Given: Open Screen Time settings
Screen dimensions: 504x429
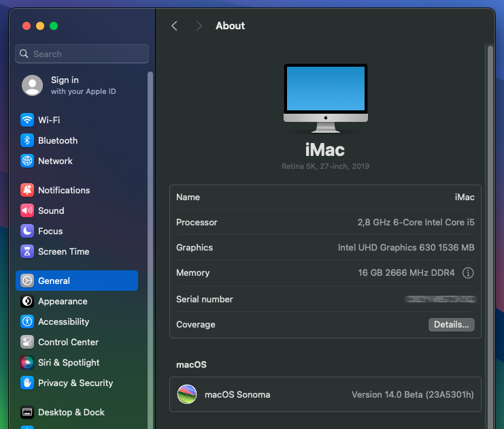Looking at the screenshot, I should click(x=77, y=252).
